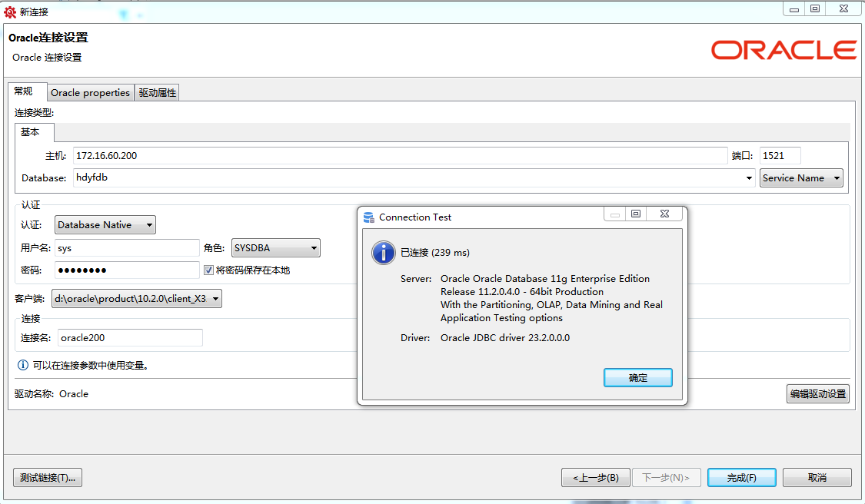Viewport: 865px width, 504px height.
Task: Open the Oracle client home dropdown
Action: (136, 298)
